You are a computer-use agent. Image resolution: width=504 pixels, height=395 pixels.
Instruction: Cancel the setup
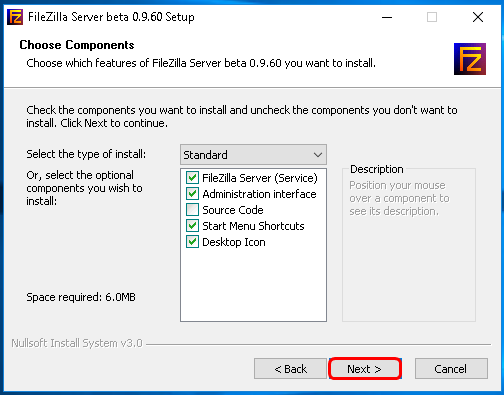[451, 369]
